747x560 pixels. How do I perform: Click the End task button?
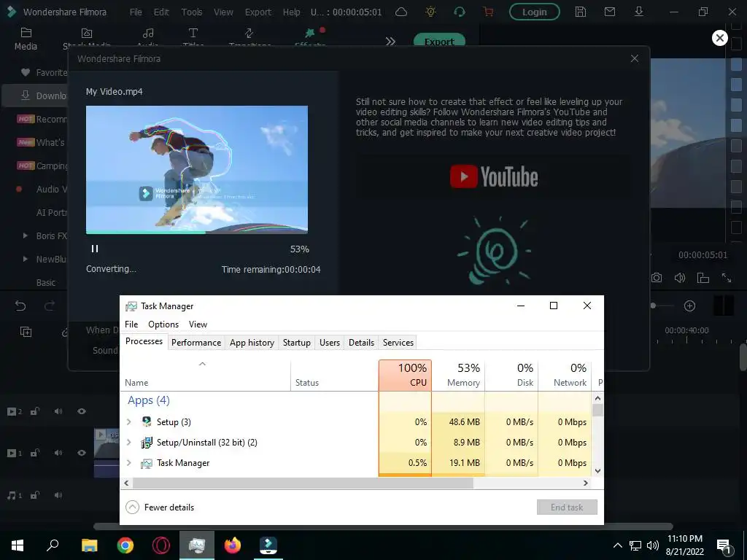point(567,507)
